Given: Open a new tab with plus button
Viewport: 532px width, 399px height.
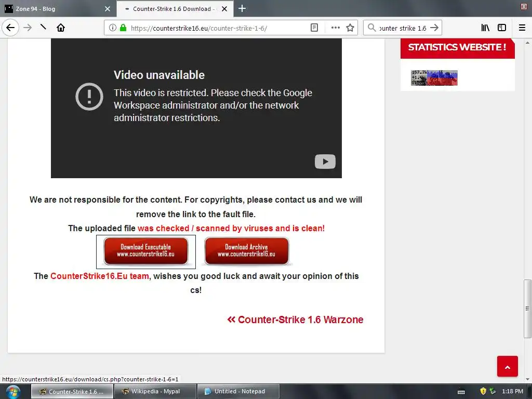Looking at the screenshot, I should [242, 8].
